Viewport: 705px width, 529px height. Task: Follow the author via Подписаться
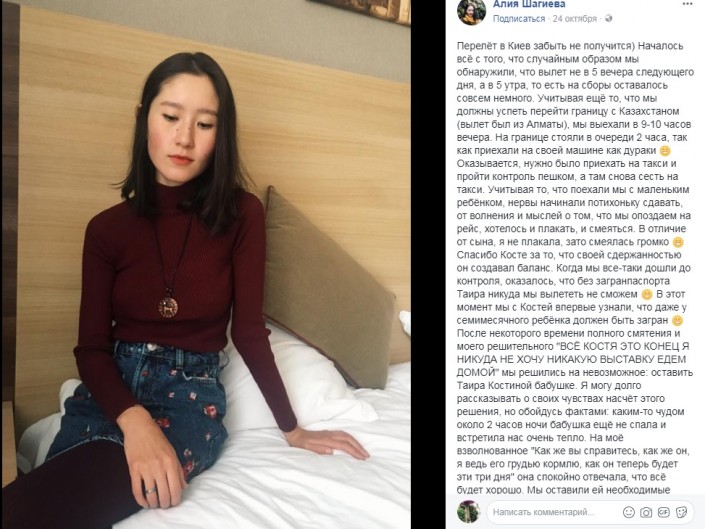(x=519, y=18)
